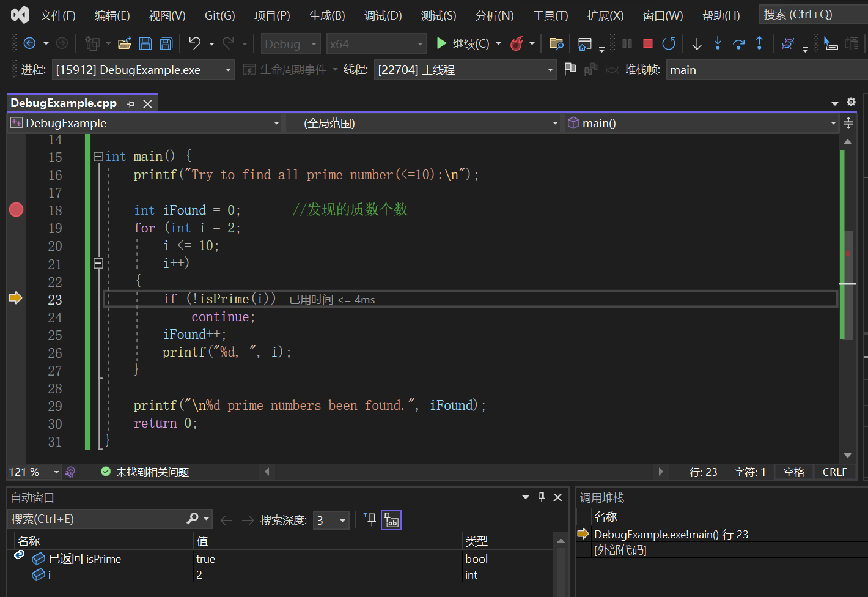Image resolution: width=868 pixels, height=597 pixels.
Task: Select the DebugExample.cpp tab
Action: coord(64,103)
